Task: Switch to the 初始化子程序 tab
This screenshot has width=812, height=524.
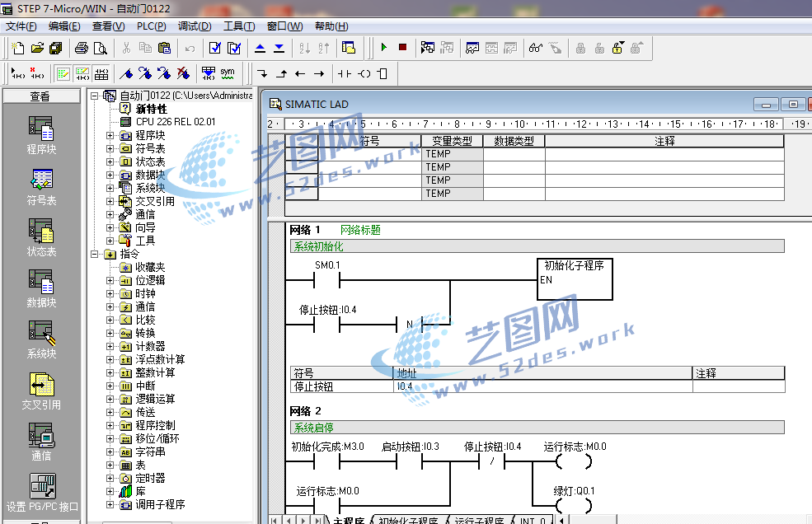Action: pos(408,520)
